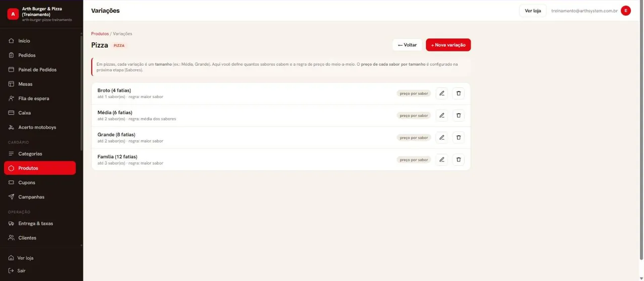Select Mesas in the sidebar
The width and height of the screenshot is (644, 281).
click(40, 84)
